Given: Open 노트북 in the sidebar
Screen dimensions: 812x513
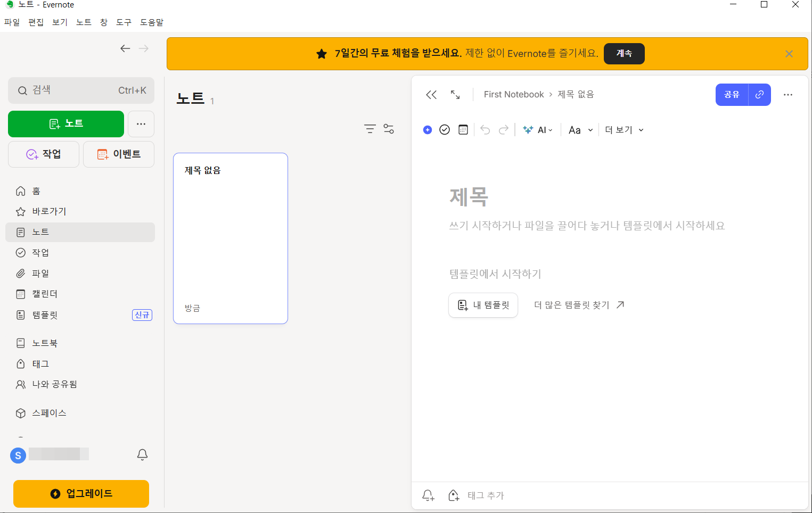Looking at the screenshot, I should click(x=80, y=343).
